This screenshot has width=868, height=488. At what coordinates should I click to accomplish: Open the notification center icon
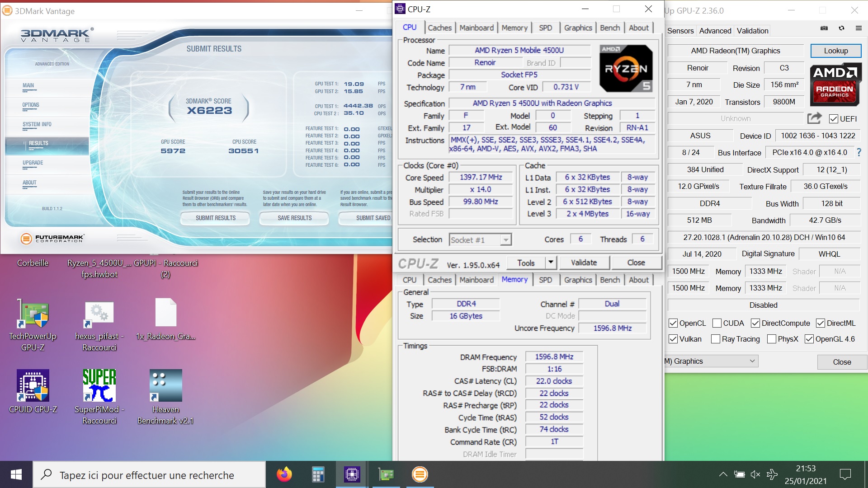pyautogui.click(x=845, y=474)
